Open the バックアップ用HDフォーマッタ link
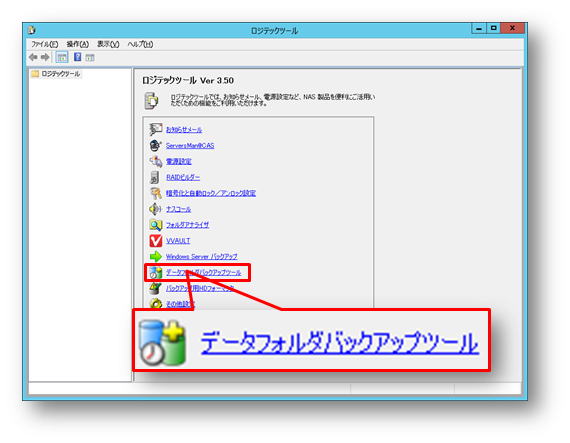This screenshot has width=570, height=443. coord(200,288)
